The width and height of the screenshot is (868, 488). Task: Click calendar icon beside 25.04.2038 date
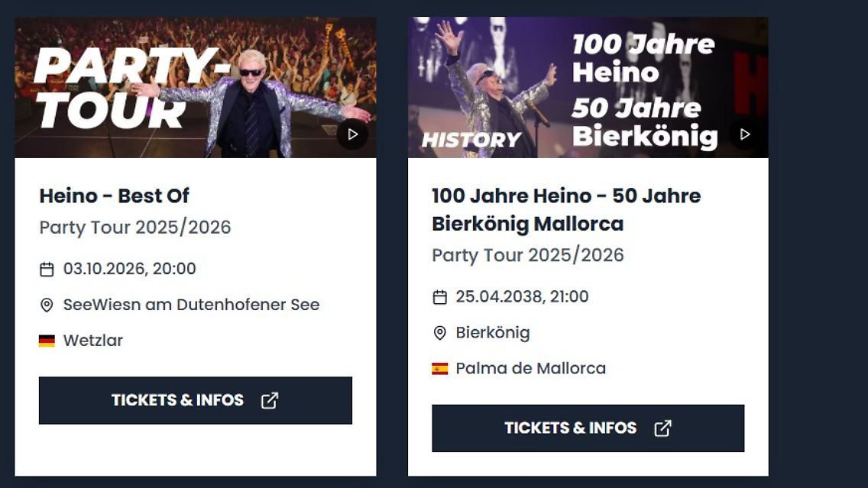(x=439, y=297)
